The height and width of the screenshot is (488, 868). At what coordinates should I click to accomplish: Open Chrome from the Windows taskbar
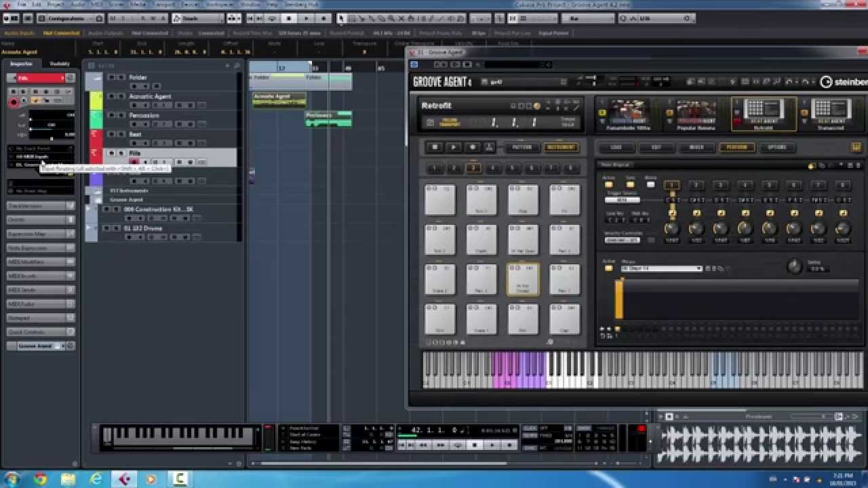[40, 479]
